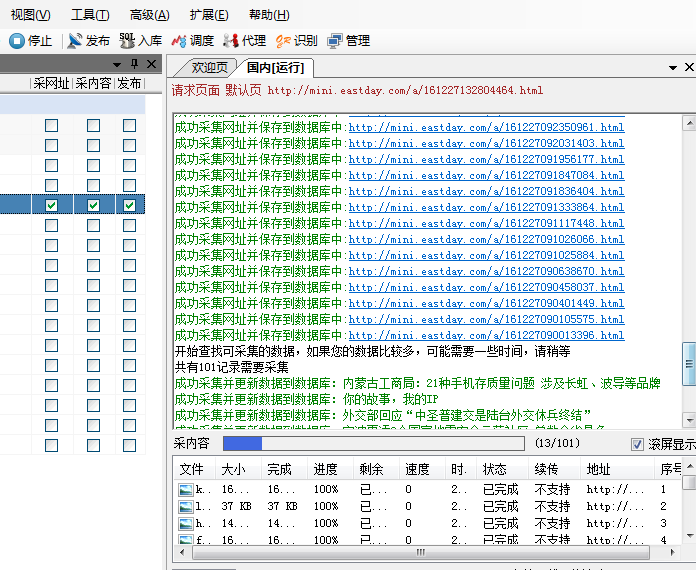This screenshot has height=570, width=696.
Task: Select the 国内[运行] tab
Action: tap(276, 67)
